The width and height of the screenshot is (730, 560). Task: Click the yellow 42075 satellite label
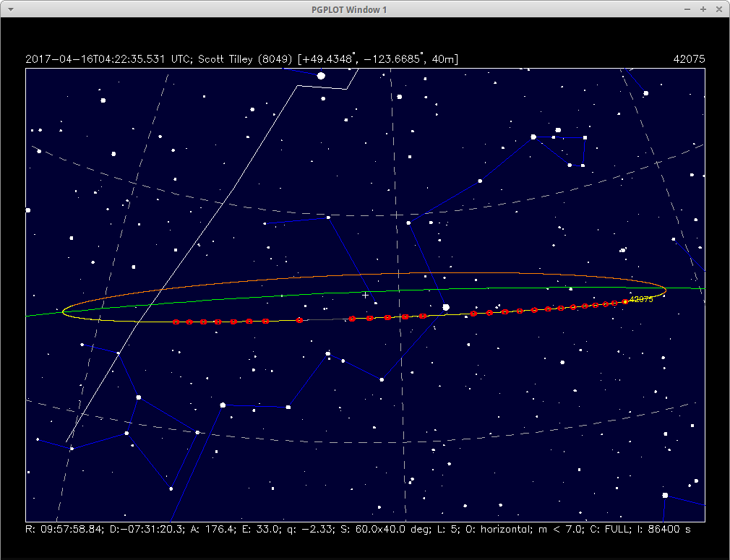point(641,299)
